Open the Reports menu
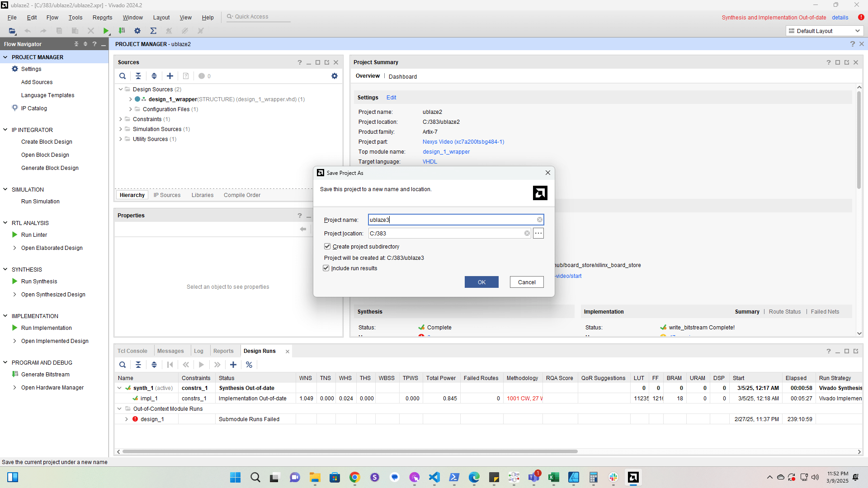868x488 pixels. pos(102,18)
